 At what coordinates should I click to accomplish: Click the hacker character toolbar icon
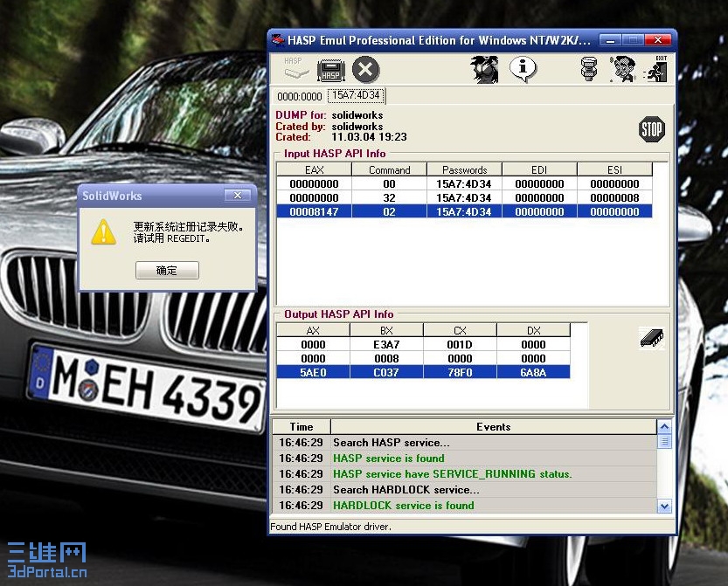[x=485, y=69]
